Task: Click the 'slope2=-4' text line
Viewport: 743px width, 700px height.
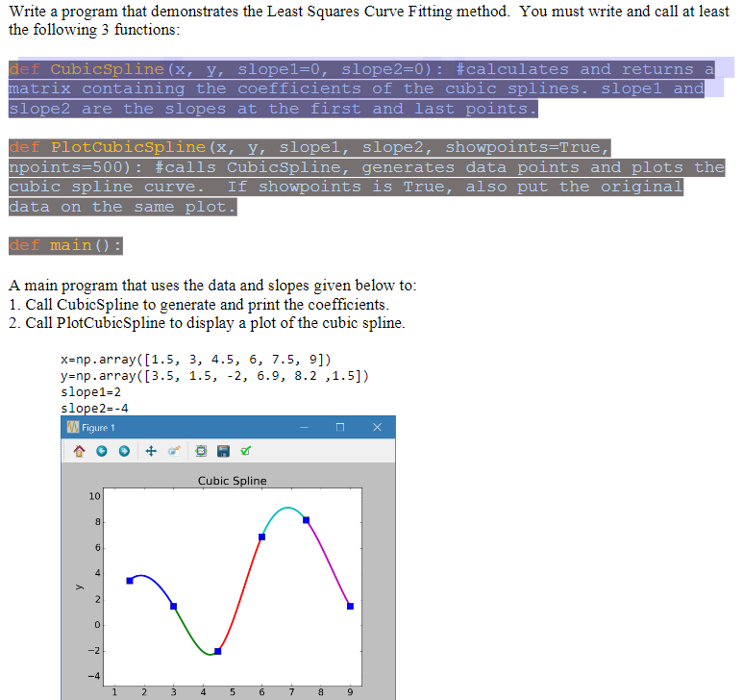Action: 94,408
